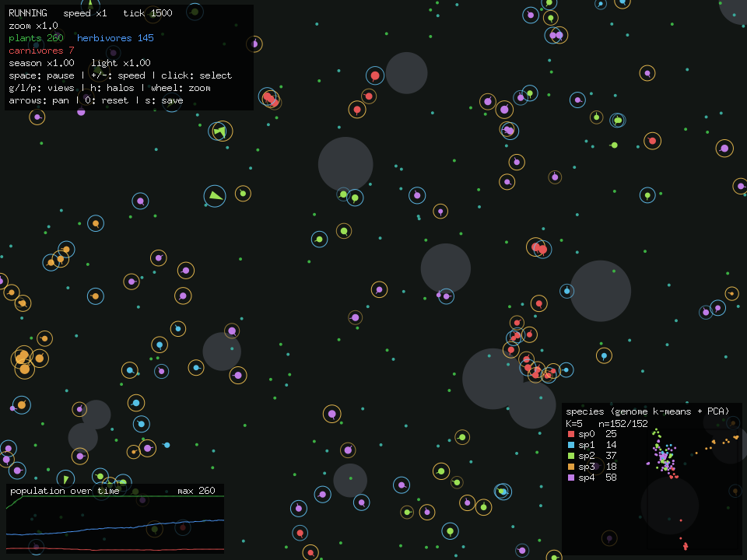Click the "light x1.00" value
The width and height of the screenshot is (747, 560).
[x=121, y=63]
